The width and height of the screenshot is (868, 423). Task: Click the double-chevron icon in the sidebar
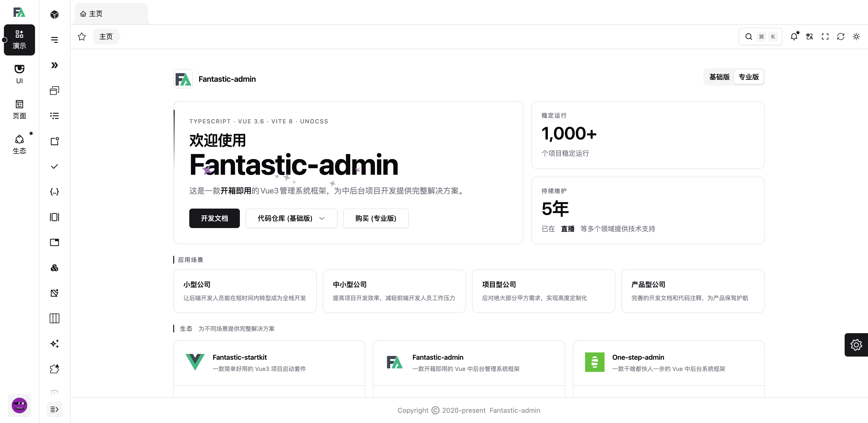coord(54,65)
